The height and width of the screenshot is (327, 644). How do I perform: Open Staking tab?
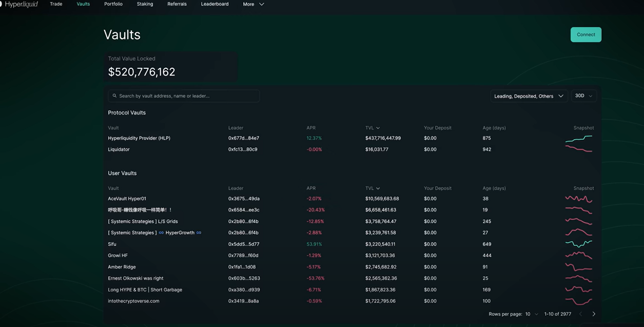pos(145,4)
